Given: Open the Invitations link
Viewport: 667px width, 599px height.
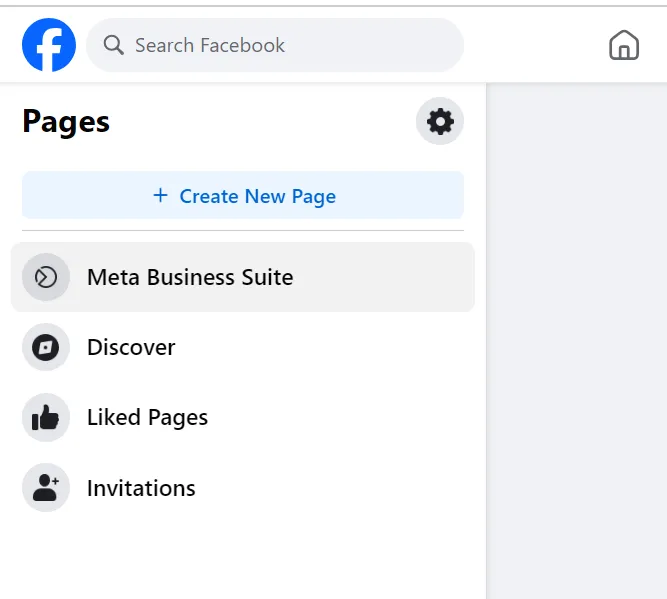Looking at the screenshot, I should pyautogui.click(x=141, y=488).
